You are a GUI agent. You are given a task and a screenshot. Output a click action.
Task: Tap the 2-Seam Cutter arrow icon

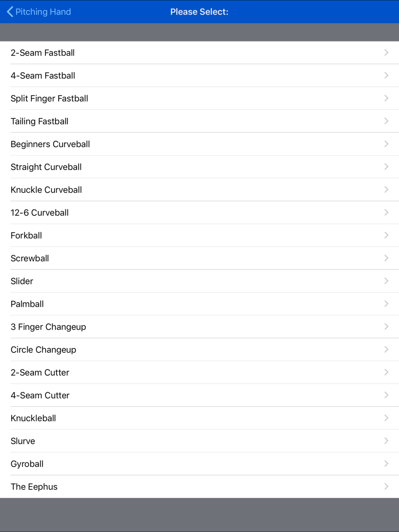point(386,372)
